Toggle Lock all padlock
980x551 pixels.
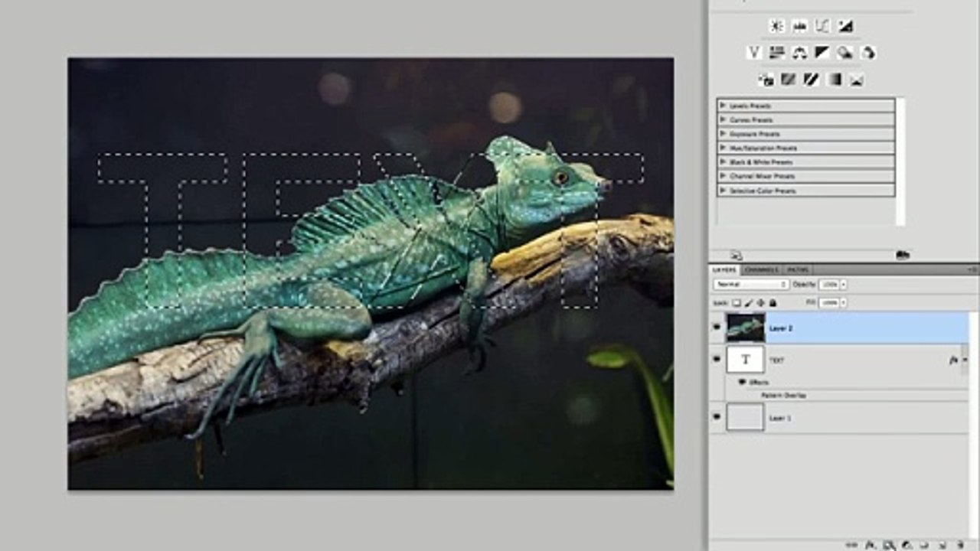click(773, 303)
